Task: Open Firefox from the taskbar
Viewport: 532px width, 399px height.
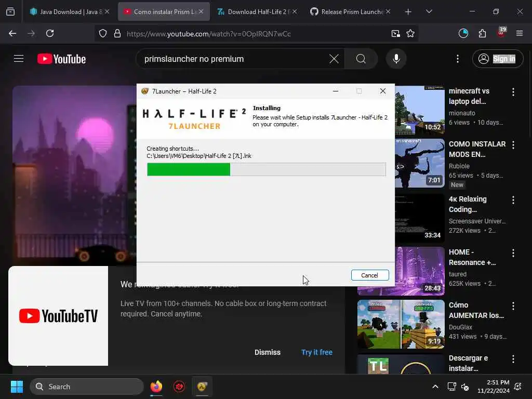Action: [156, 387]
